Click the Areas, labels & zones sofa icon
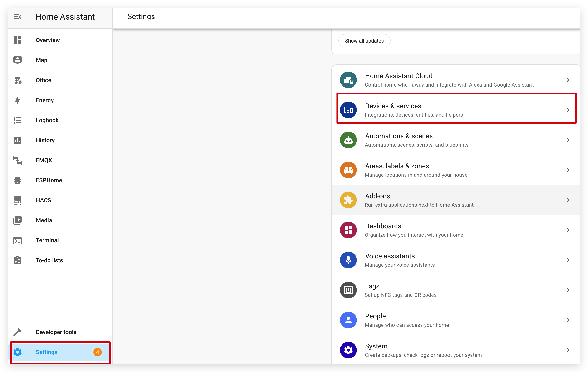Viewport: 588px width, 372px height. (348, 170)
